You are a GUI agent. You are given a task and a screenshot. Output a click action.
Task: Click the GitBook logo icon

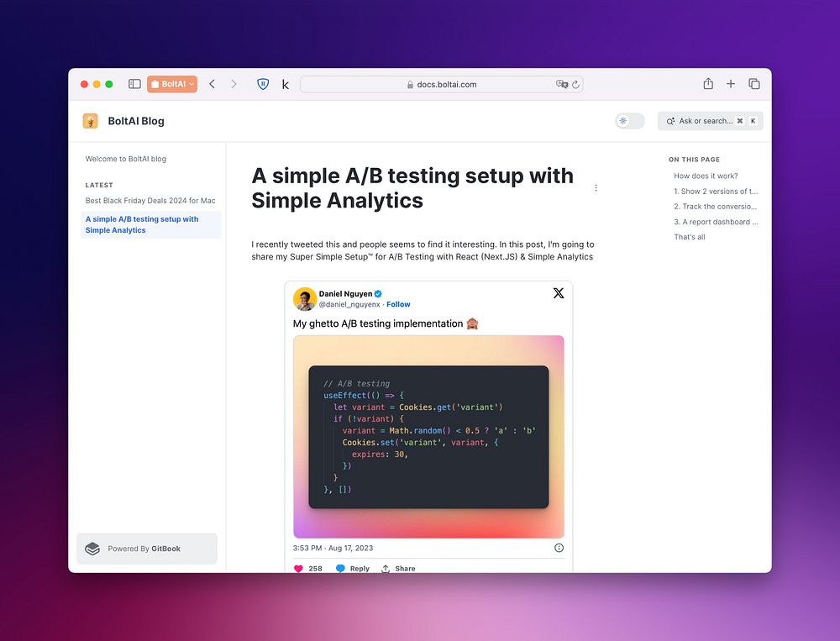pos(92,549)
